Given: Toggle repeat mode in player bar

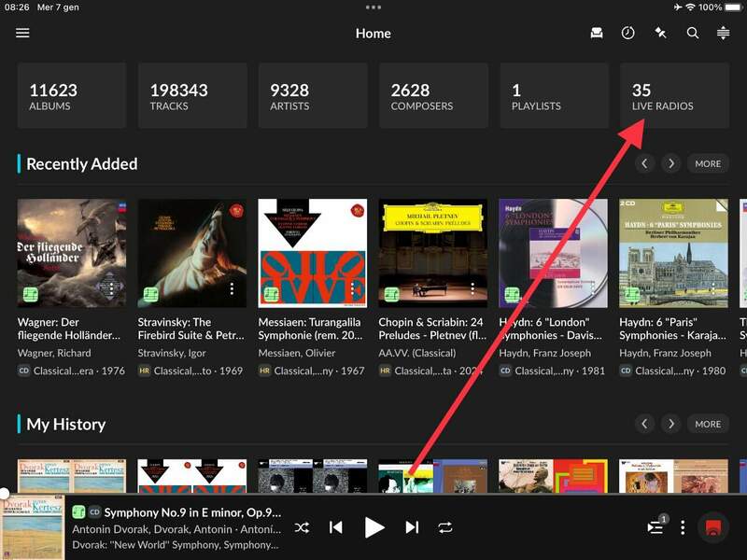Looking at the screenshot, I should click(x=445, y=527).
